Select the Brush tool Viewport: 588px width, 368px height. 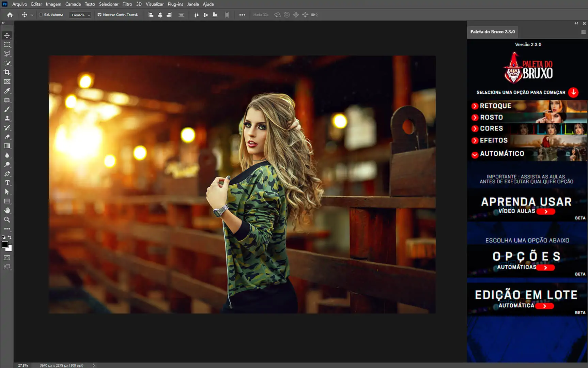[x=7, y=109]
